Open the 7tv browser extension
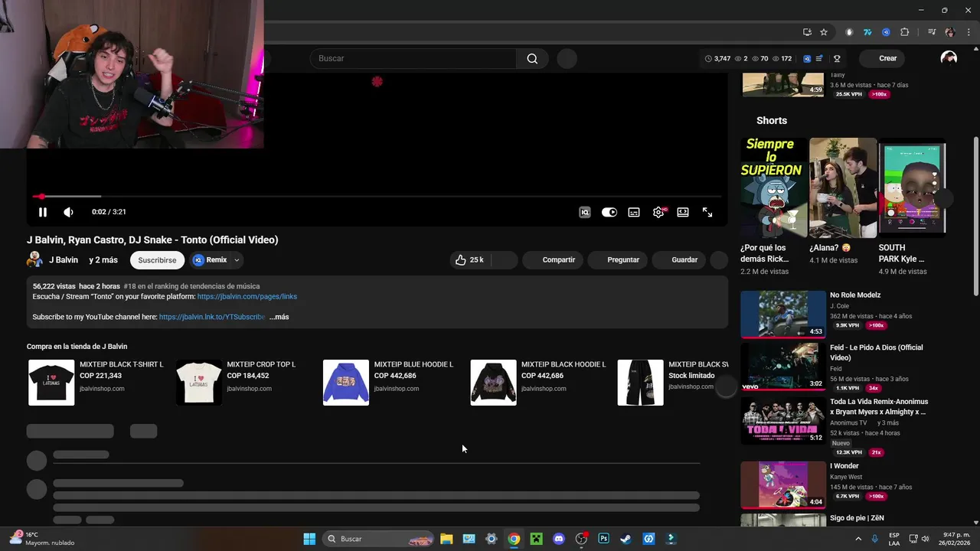The width and height of the screenshot is (980, 551). (x=867, y=32)
